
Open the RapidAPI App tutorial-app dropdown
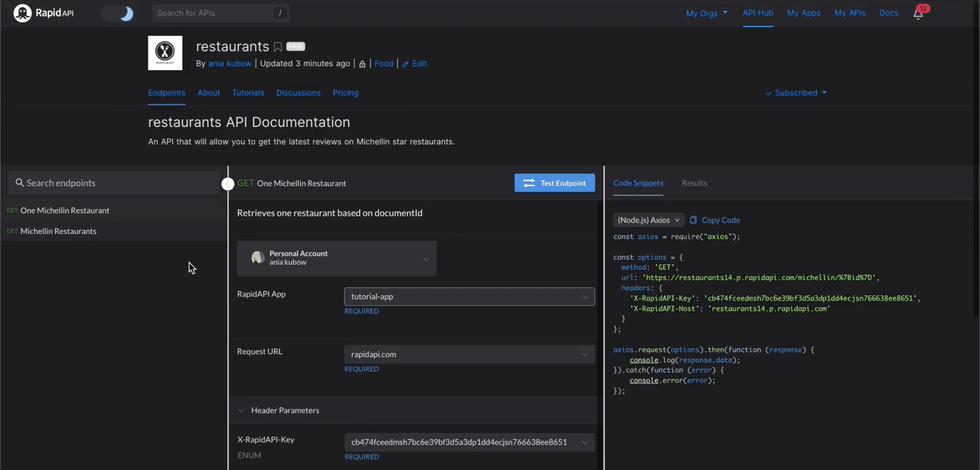tap(469, 297)
